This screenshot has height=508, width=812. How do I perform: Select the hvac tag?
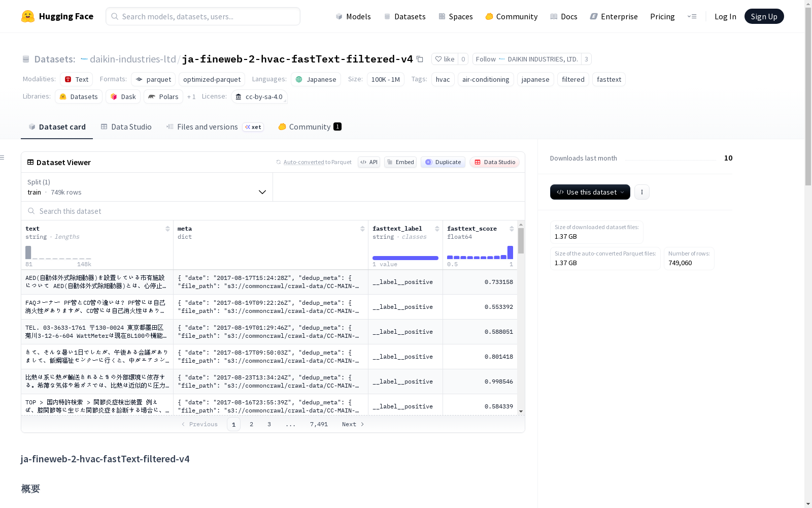[x=443, y=79]
